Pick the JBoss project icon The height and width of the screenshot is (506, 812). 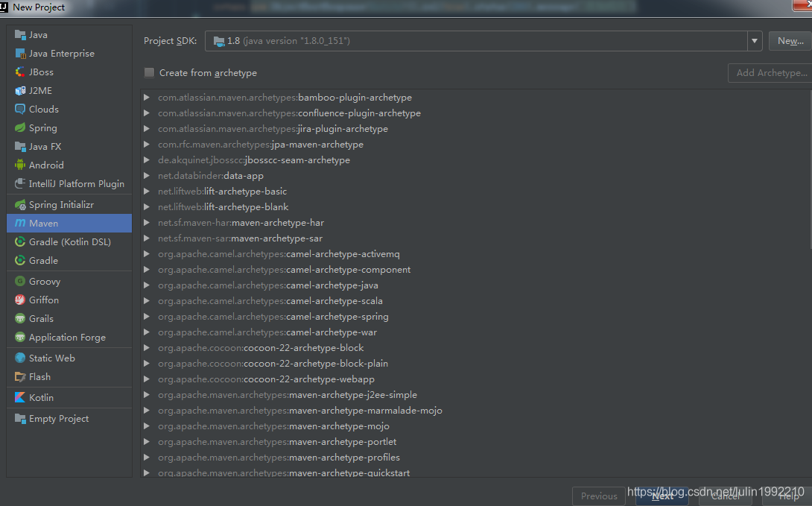pos(20,72)
